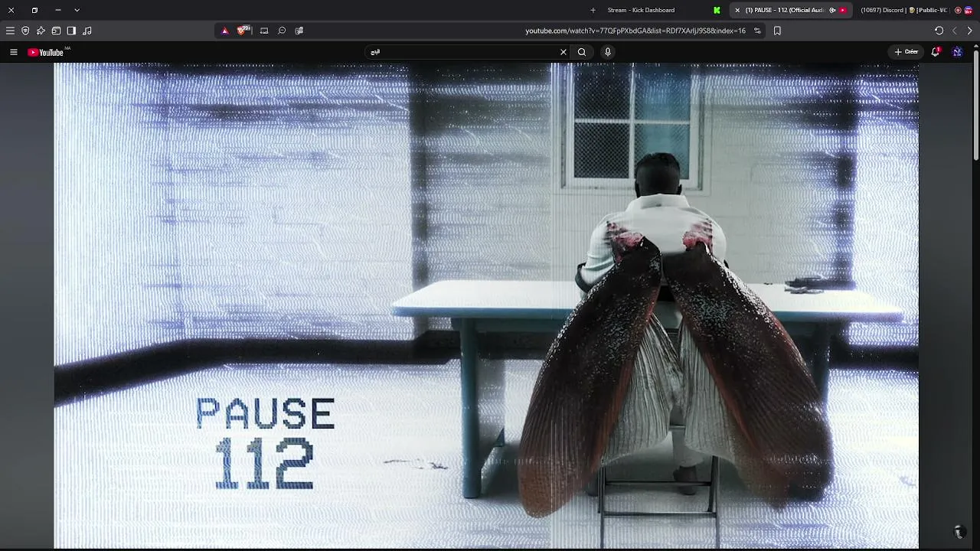Open the Leo AI sparkle icon
The image size is (980, 551).
(x=41, y=31)
